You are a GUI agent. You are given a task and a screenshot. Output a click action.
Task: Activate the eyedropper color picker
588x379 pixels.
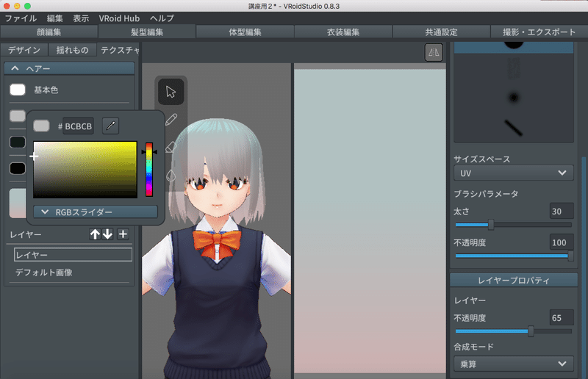(x=111, y=126)
